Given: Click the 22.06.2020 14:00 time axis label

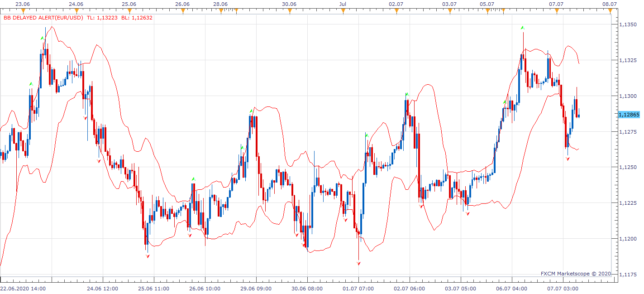Looking at the screenshot, I should coord(23,289).
